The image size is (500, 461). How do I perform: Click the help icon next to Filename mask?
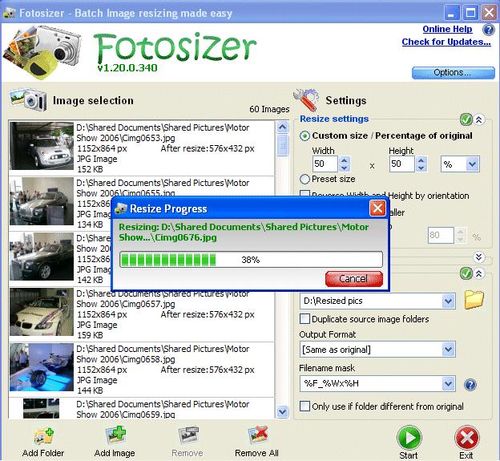(x=470, y=385)
